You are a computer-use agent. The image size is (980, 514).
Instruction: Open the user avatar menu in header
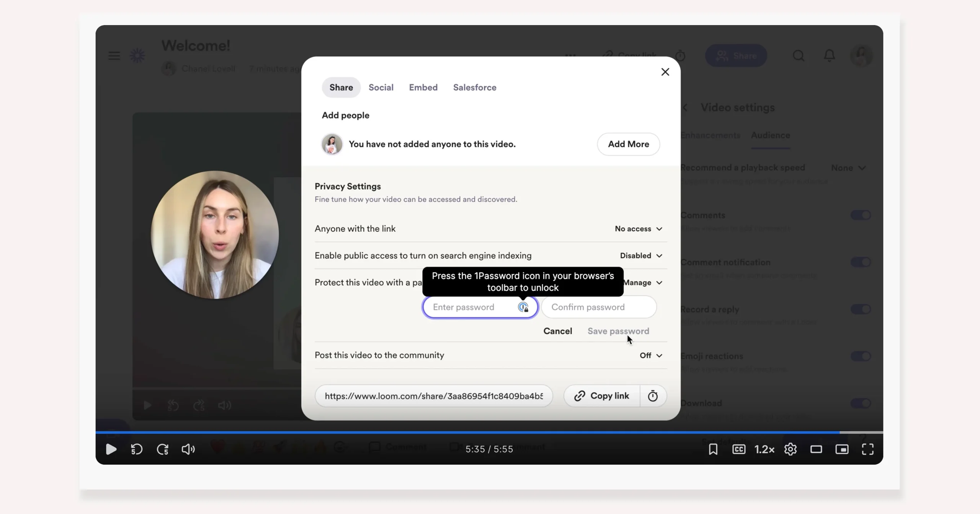[x=861, y=56]
